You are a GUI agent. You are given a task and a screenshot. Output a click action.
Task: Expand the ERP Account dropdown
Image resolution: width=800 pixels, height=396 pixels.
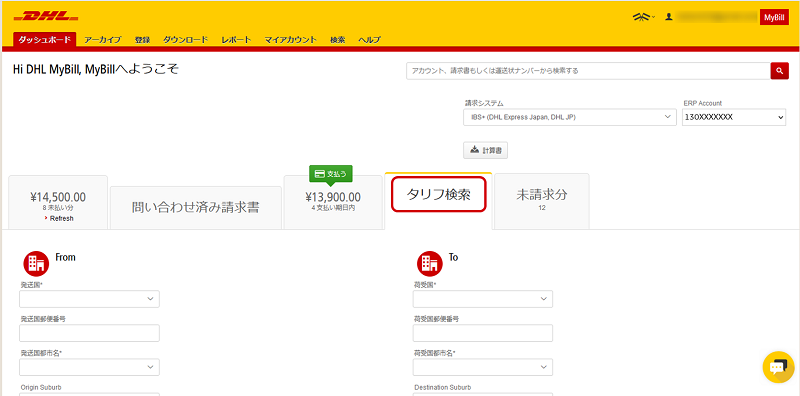coord(734,117)
